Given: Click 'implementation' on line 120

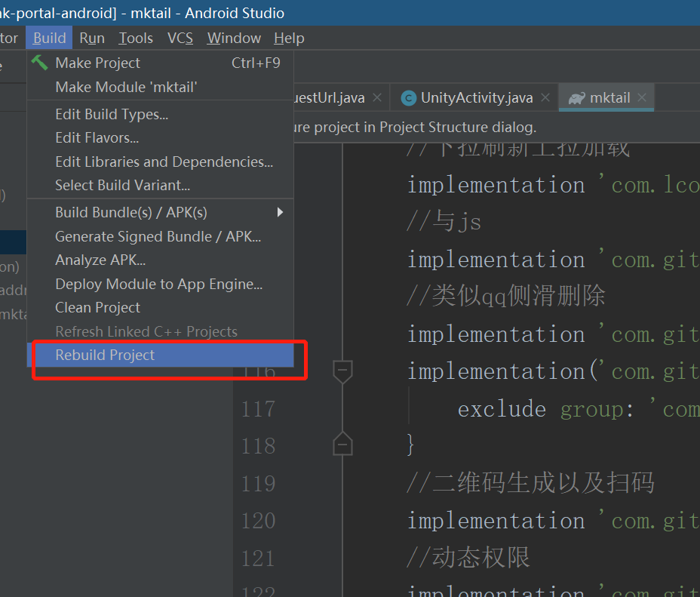Looking at the screenshot, I should [496, 521].
